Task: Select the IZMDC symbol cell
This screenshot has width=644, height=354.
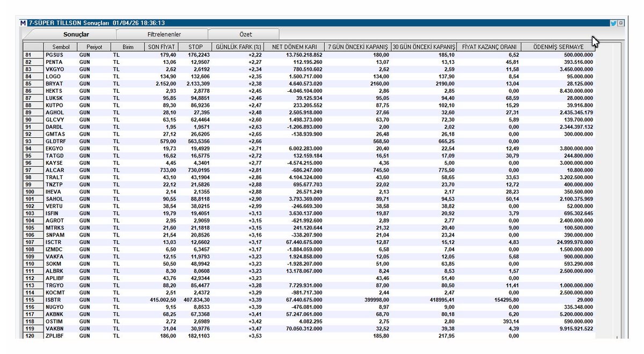Action: click(61, 250)
